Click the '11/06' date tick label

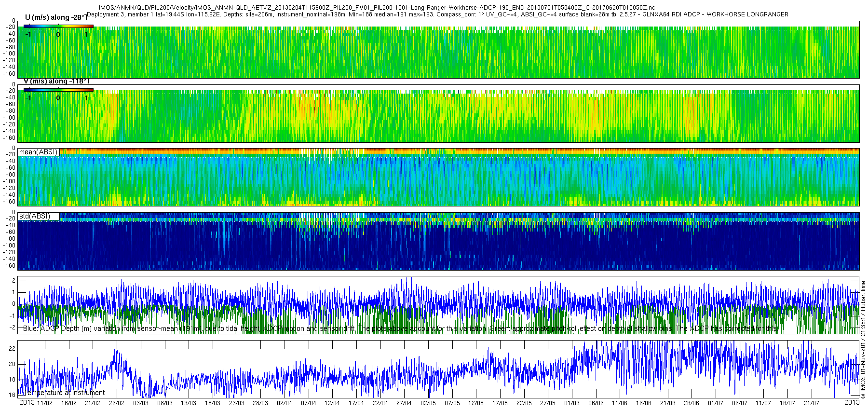point(620,403)
